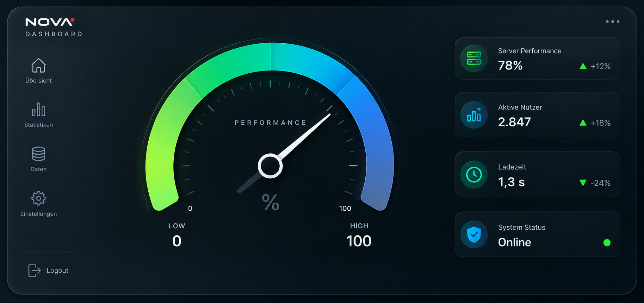This screenshot has width=644, height=303.
Task: Click the 2.847 active users value
Action: (514, 122)
